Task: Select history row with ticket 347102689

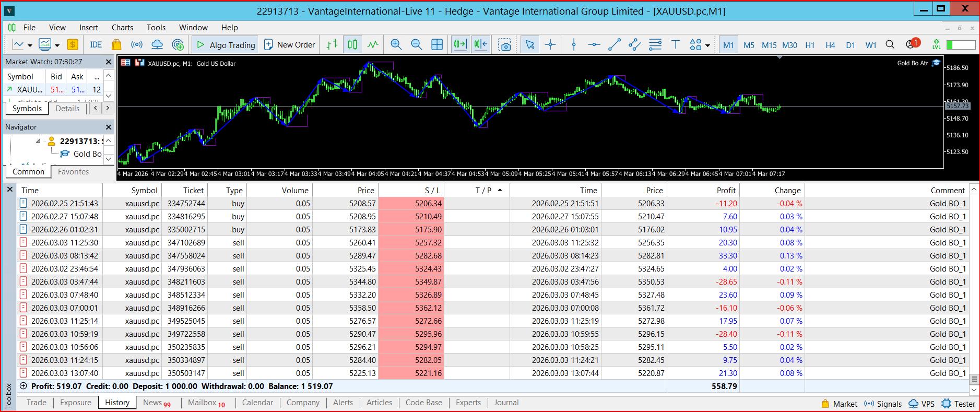Action: click(x=493, y=243)
